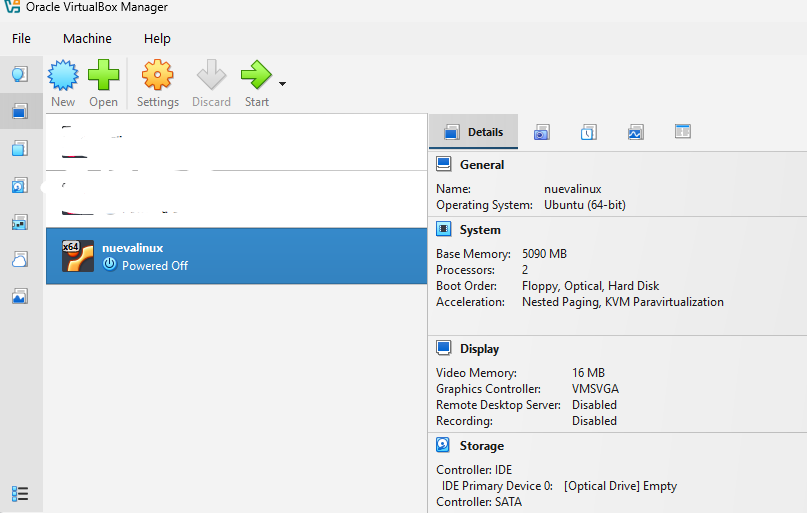Viewport: 807px width, 513px height.
Task: Select the nuevalinux machine in the list
Action: click(237, 256)
